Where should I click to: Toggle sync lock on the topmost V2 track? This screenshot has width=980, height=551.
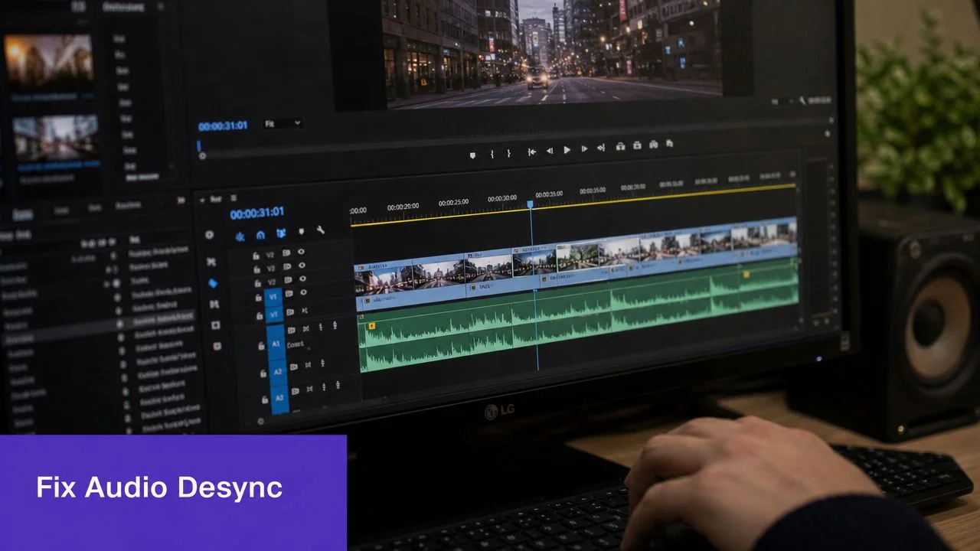tap(286, 253)
